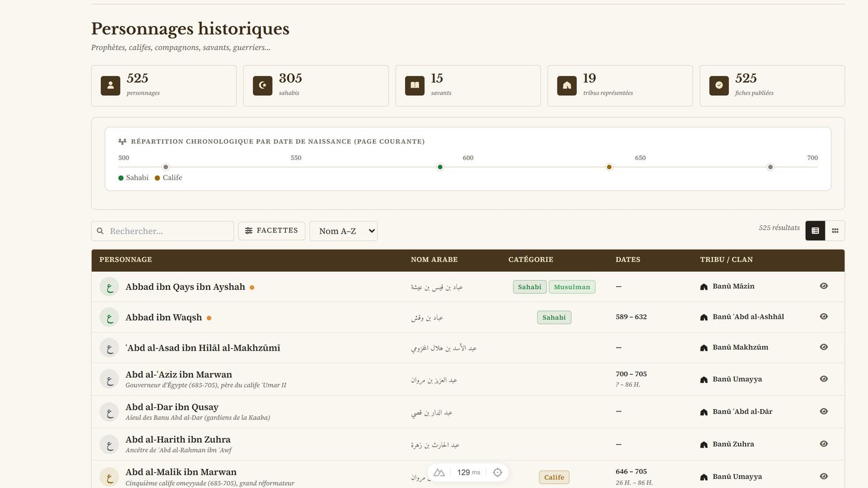View details with eye icon for Abbad ibn Waqsh
The height and width of the screenshot is (488, 868).
(x=824, y=316)
